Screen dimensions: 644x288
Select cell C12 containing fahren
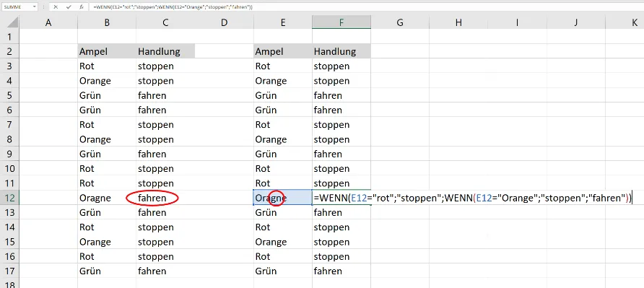coord(165,198)
